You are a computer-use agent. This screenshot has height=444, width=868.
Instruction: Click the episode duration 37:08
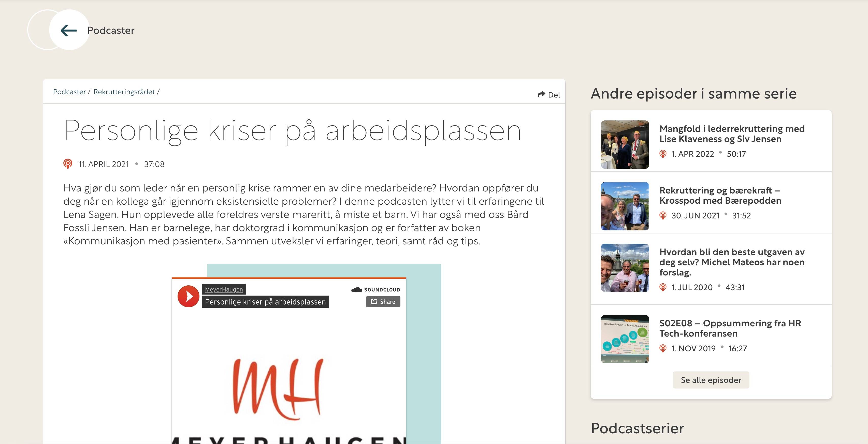(154, 164)
